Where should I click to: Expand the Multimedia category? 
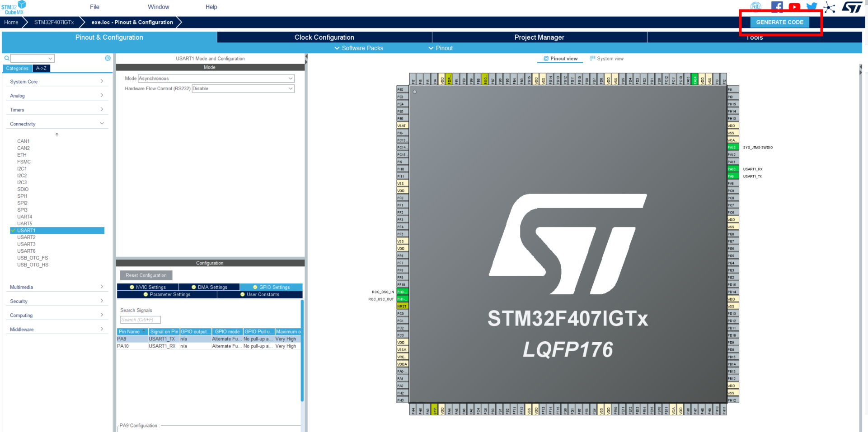coord(57,287)
